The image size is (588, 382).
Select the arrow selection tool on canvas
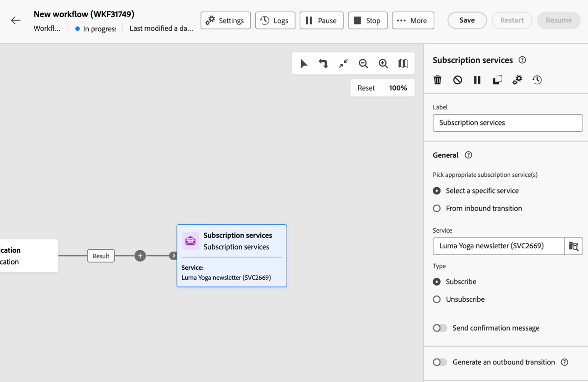click(304, 63)
